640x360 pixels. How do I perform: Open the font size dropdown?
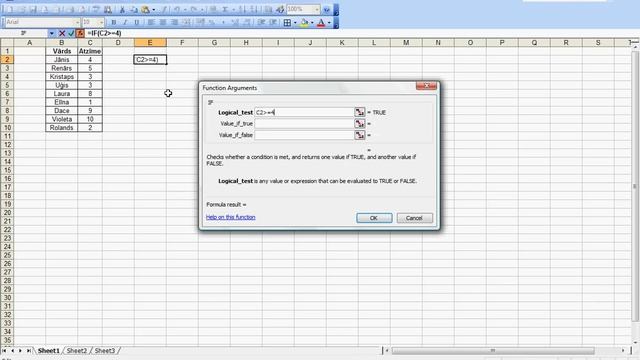(101, 22)
